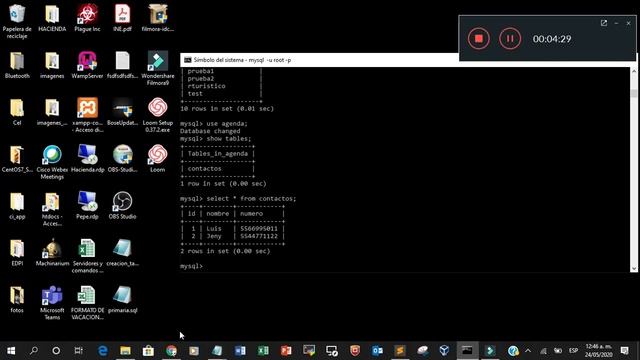The width and height of the screenshot is (640, 360).
Task: Open the fotos folder
Action: tap(17, 300)
